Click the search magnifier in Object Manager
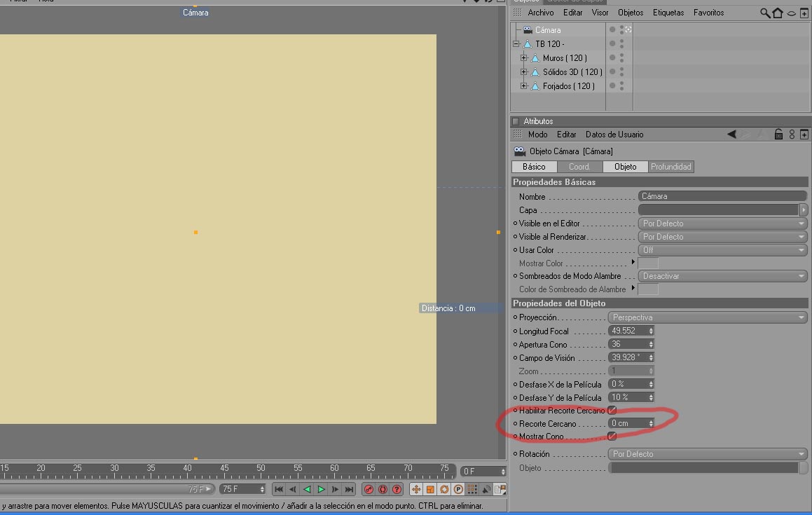 (x=765, y=13)
